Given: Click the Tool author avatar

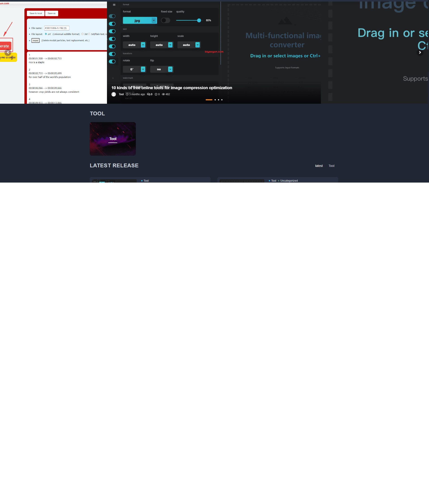Looking at the screenshot, I should [x=113, y=94].
